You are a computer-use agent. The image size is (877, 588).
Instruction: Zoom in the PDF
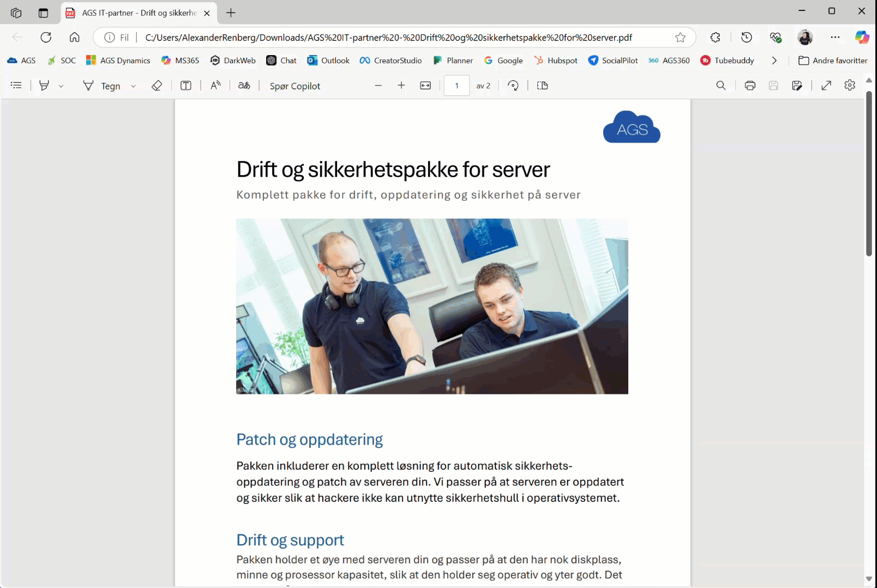click(x=401, y=86)
